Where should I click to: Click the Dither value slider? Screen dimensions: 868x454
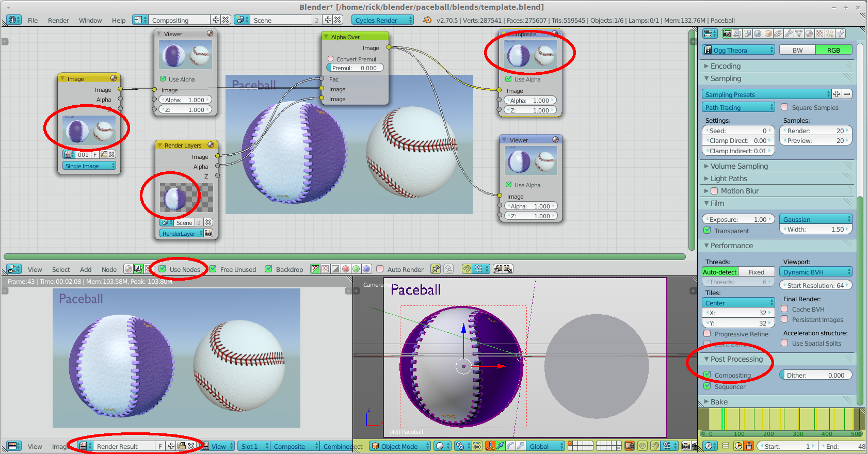(x=815, y=375)
